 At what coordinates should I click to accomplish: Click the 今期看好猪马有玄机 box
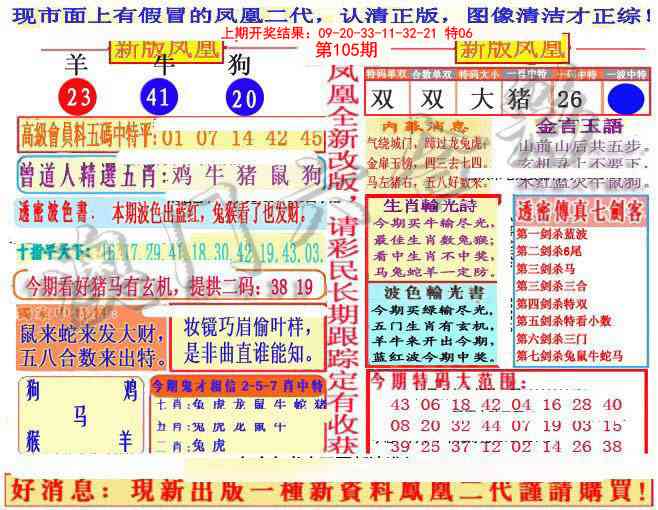click(x=170, y=285)
